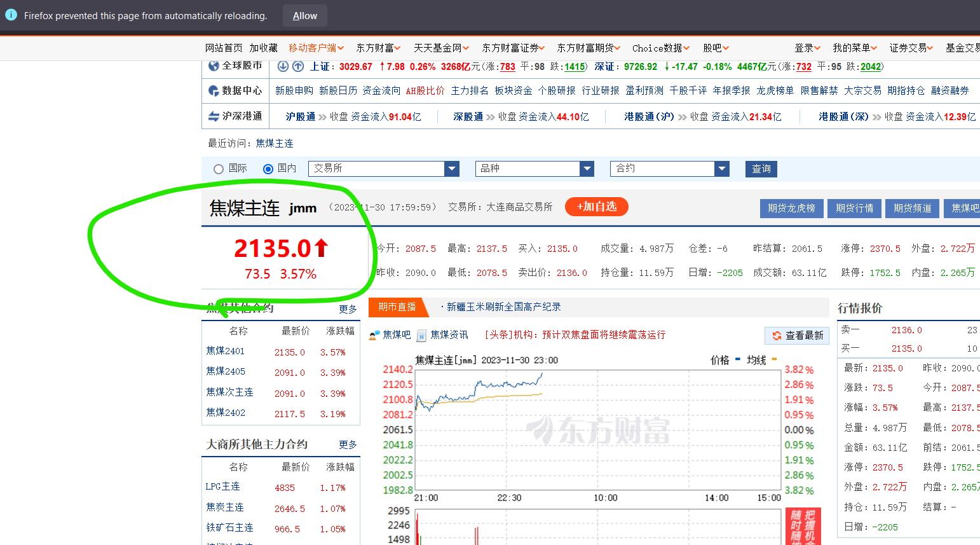This screenshot has height=545, width=980.
Task: Open the 新疆玉米刷新全国高产纪录 headline
Action: [x=504, y=307]
